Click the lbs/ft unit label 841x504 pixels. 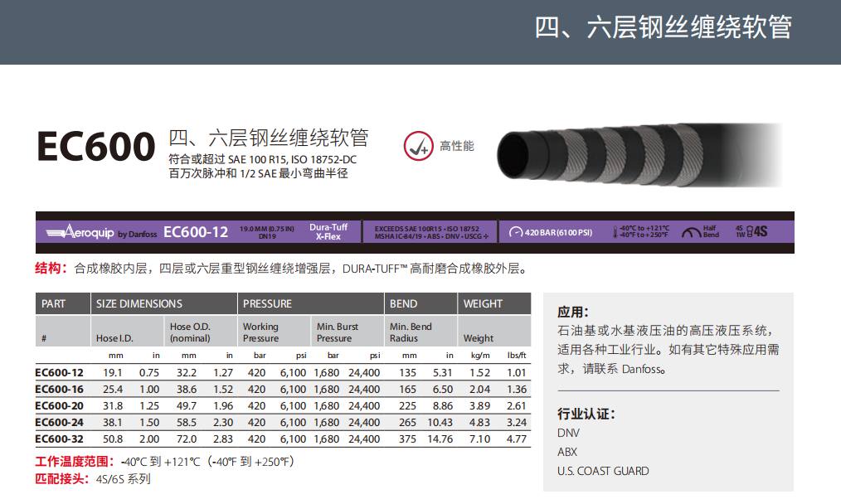point(517,356)
